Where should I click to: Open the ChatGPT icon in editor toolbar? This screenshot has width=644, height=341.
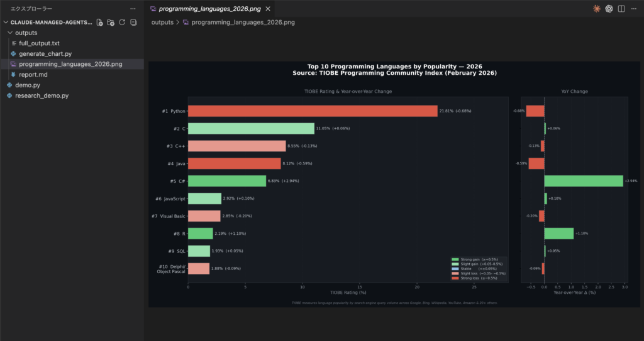(x=609, y=9)
